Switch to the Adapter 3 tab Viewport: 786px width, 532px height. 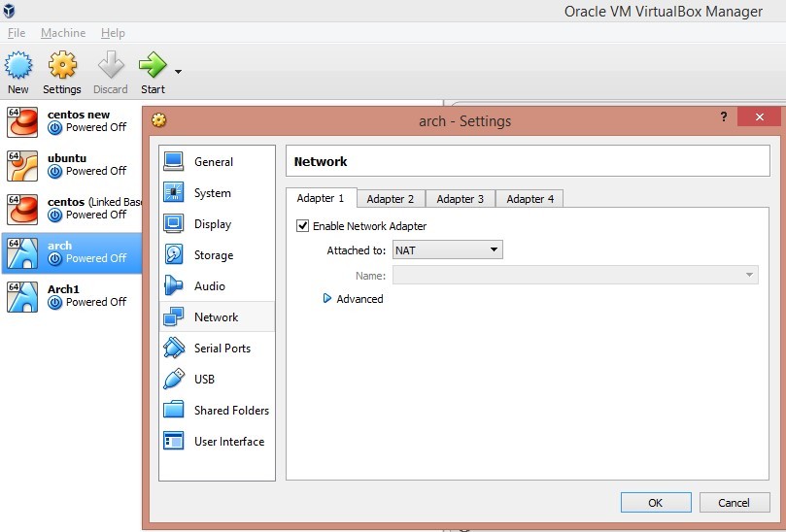point(461,199)
